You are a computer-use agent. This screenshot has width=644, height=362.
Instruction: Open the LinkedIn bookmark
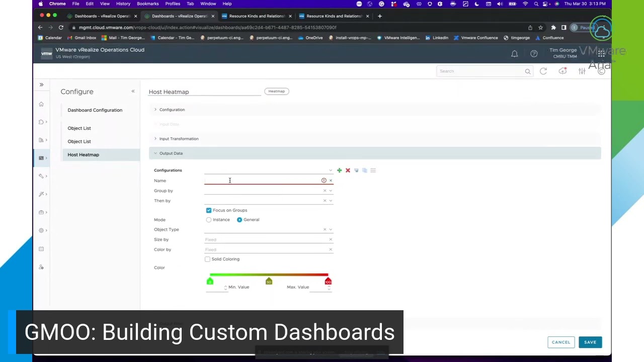437,38
